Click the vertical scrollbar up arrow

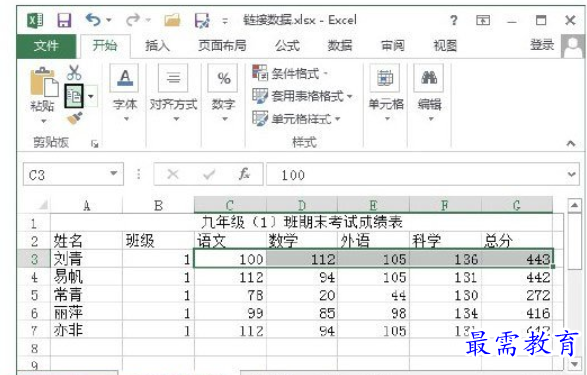point(574,205)
